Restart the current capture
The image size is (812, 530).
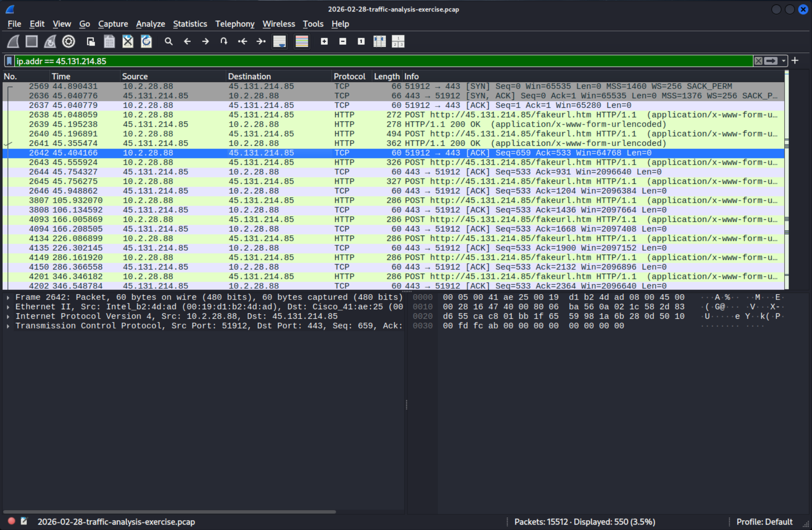[50, 42]
